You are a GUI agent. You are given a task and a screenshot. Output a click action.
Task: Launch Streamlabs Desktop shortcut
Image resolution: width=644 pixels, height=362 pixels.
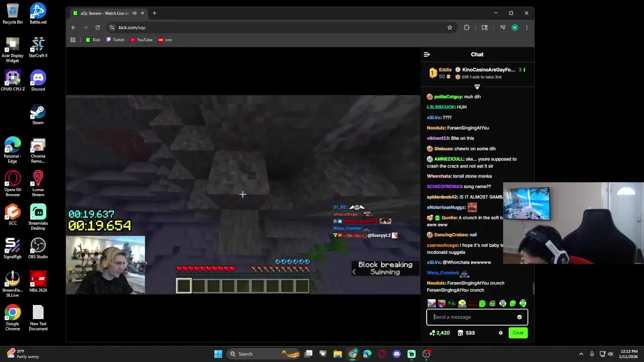(x=38, y=218)
